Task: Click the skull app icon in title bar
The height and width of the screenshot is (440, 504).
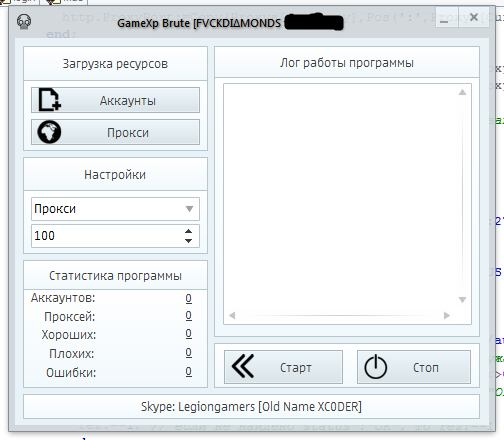Action: 24,22
